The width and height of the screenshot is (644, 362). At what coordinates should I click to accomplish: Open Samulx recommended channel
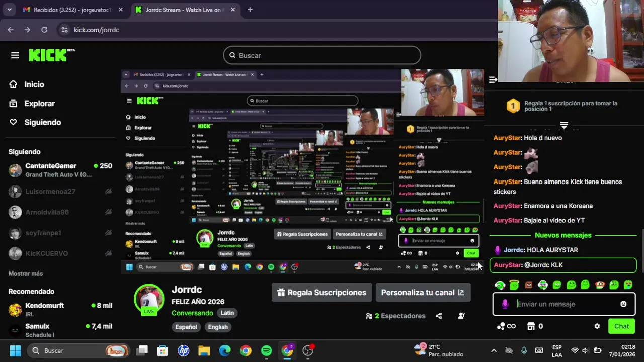[x=60, y=330]
